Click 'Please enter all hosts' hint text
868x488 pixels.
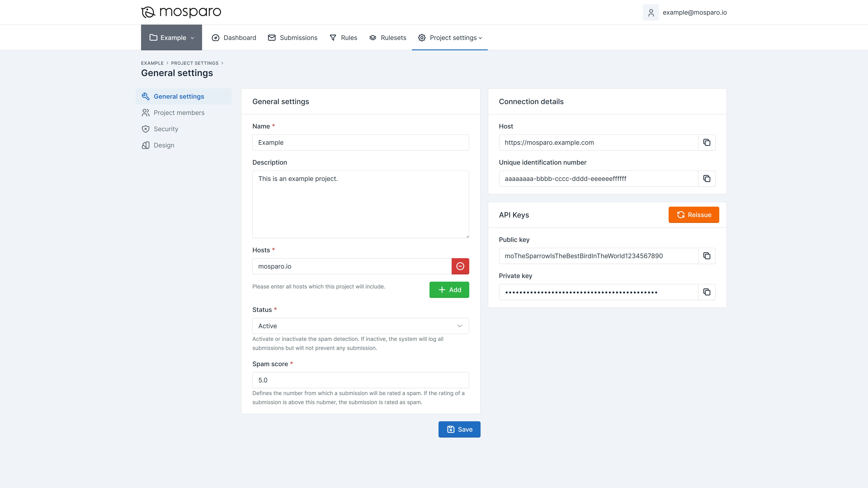(318, 287)
